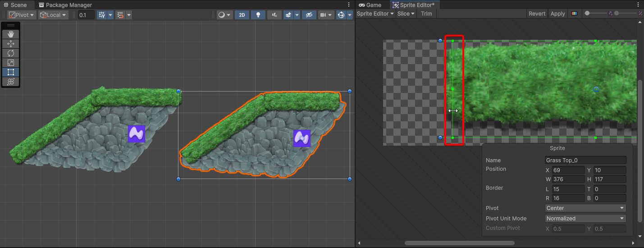644x248 pixels.
Task: Select the Hand view tool
Action: [11, 34]
